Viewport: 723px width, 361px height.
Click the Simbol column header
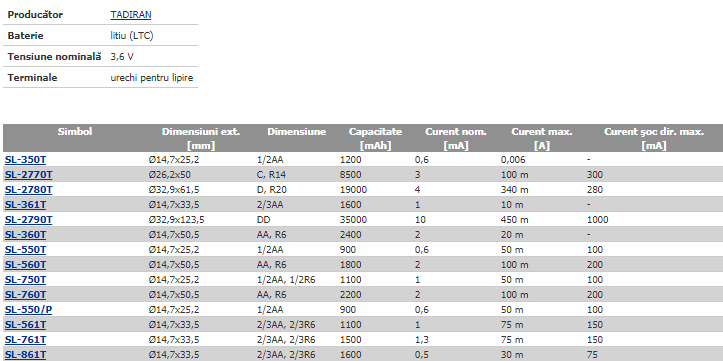coord(75,132)
